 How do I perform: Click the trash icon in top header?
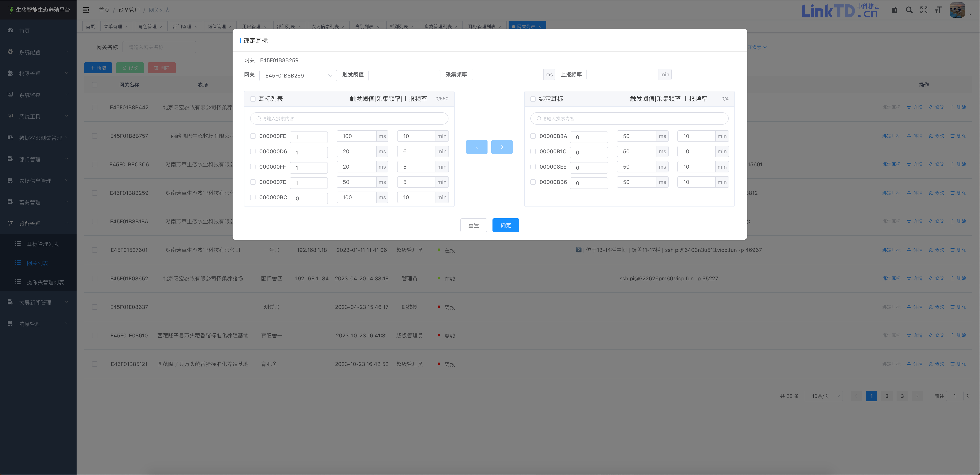894,10
